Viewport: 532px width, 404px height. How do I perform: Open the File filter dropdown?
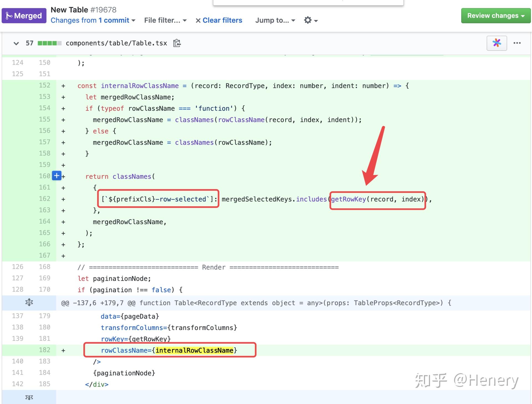(165, 20)
